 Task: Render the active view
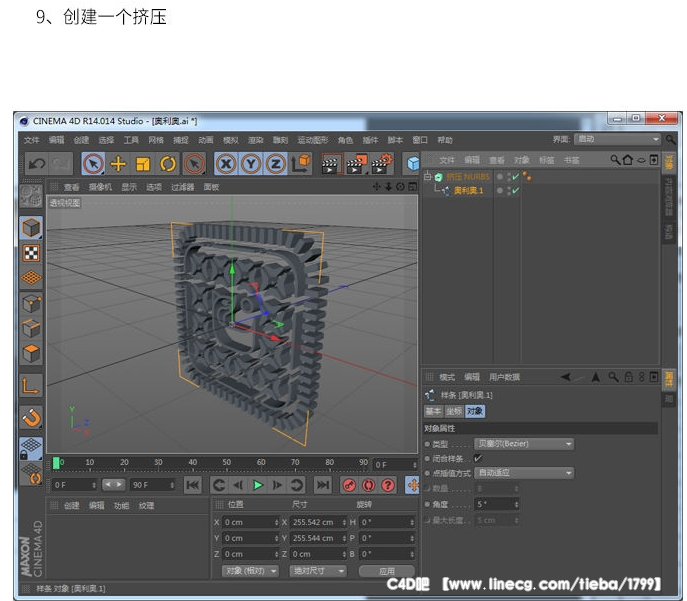331,164
